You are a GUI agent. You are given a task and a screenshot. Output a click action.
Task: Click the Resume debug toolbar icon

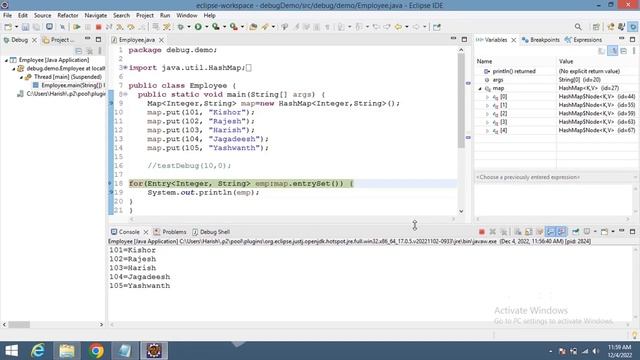76,27
